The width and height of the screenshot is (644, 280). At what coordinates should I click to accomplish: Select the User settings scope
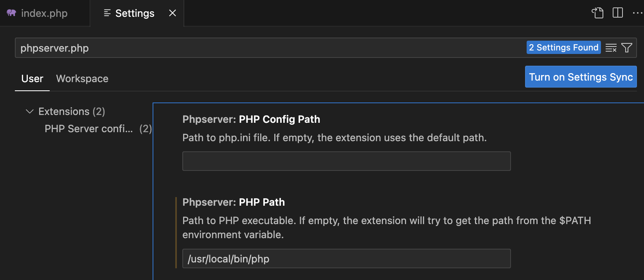point(32,79)
